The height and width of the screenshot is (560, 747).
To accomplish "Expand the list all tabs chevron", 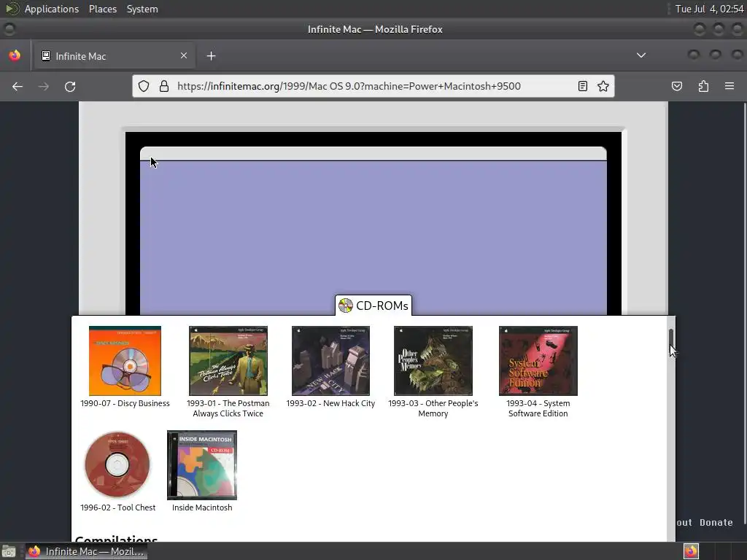I will coord(641,55).
